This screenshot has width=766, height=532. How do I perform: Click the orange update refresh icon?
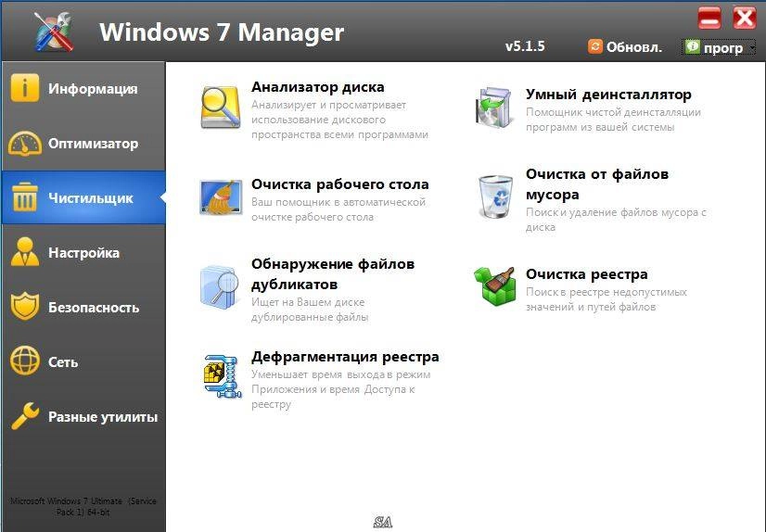point(595,46)
